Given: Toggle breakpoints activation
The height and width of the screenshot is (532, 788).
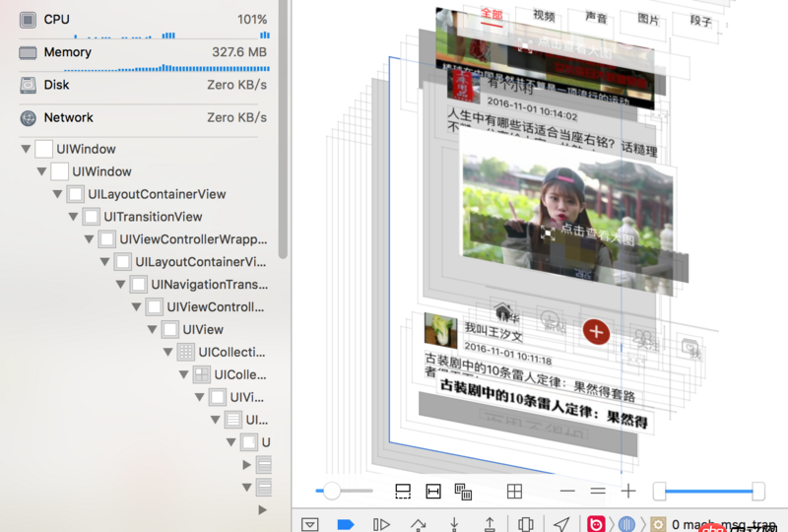Looking at the screenshot, I should [346, 524].
